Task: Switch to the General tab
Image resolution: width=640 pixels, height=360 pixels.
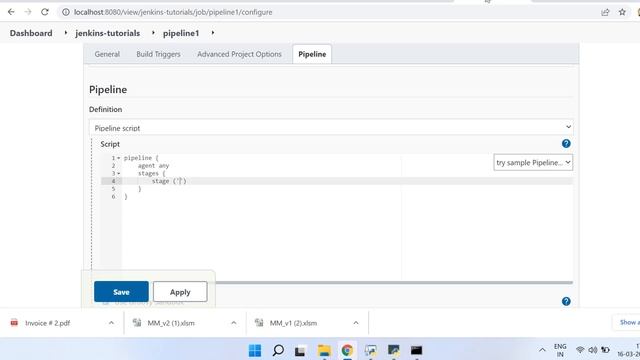Action: (x=107, y=54)
